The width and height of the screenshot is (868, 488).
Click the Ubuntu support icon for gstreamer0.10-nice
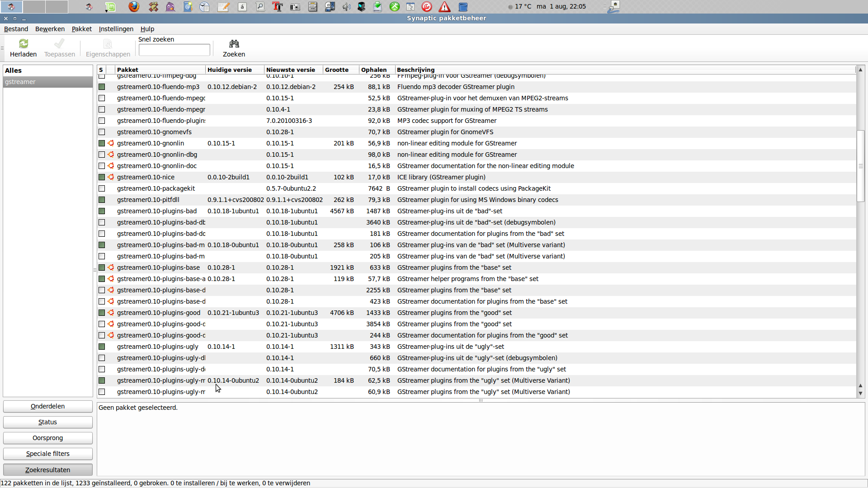click(x=111, y=177)
